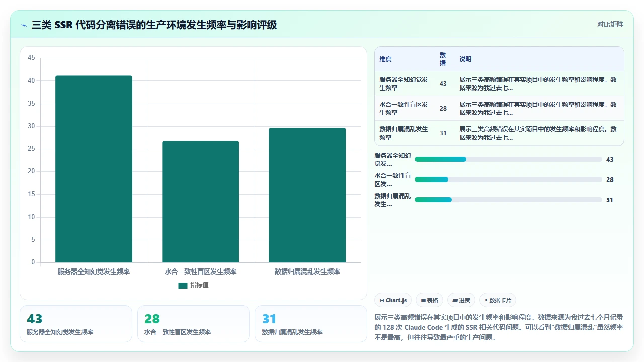The width and height of the screenshot is (644, 362).
Task: Click table cell 服务器全知幻觉发生频率
Action: click(405, 83)
